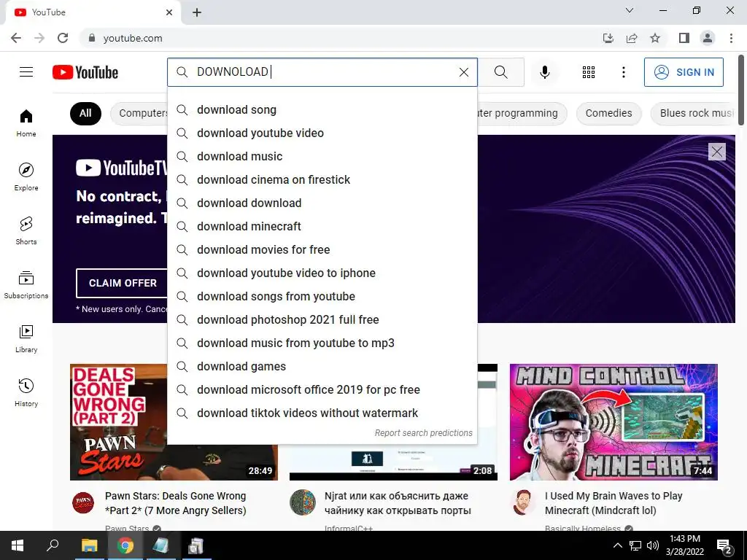Open the YouTube apps grid
The height and width of the screenshot is (560, 747).
589,72
